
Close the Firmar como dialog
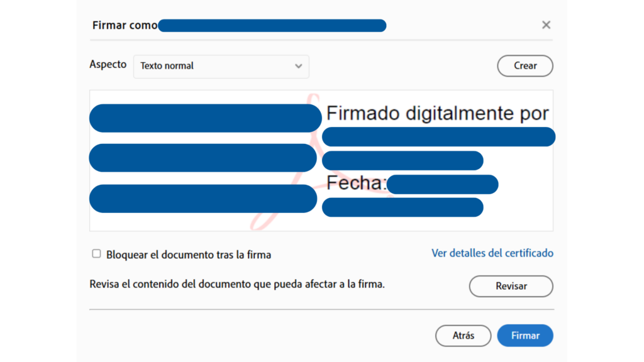[x=546, y=25]
